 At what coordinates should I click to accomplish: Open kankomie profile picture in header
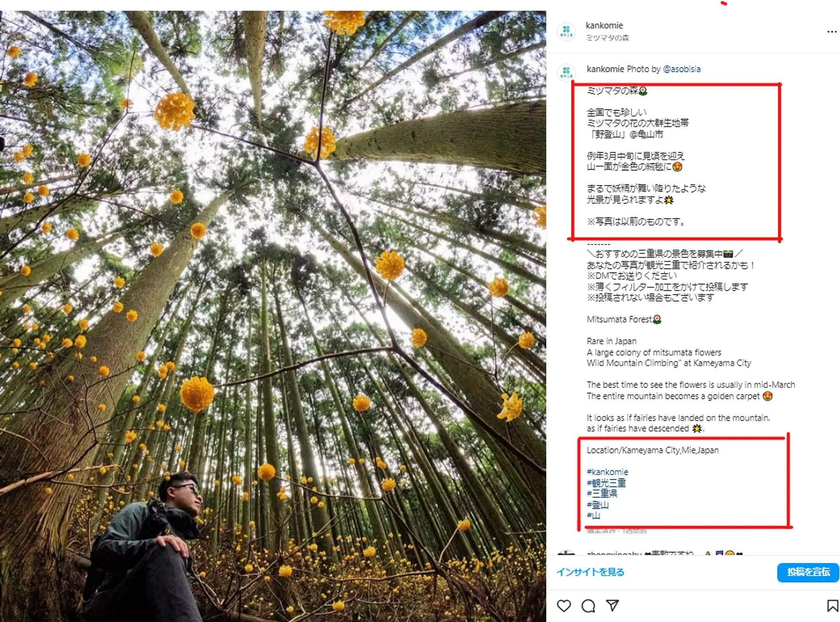tap(567, 31)
